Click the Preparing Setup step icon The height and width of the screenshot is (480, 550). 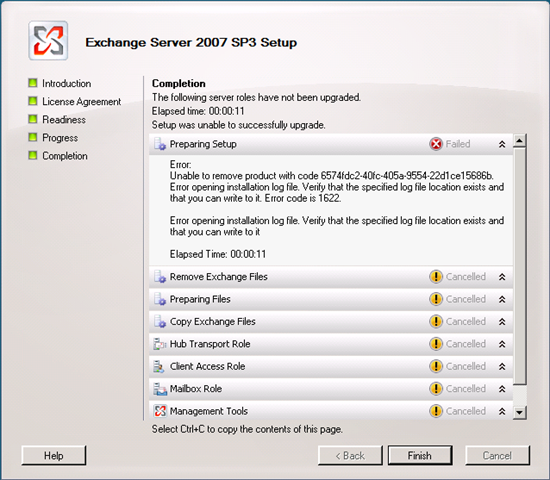pos(160,144)
